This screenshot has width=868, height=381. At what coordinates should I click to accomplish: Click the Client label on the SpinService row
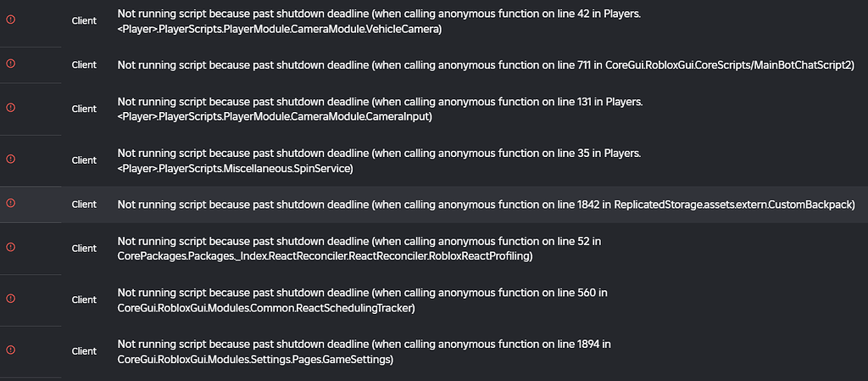pyautogui.click(x=84, y=160)
